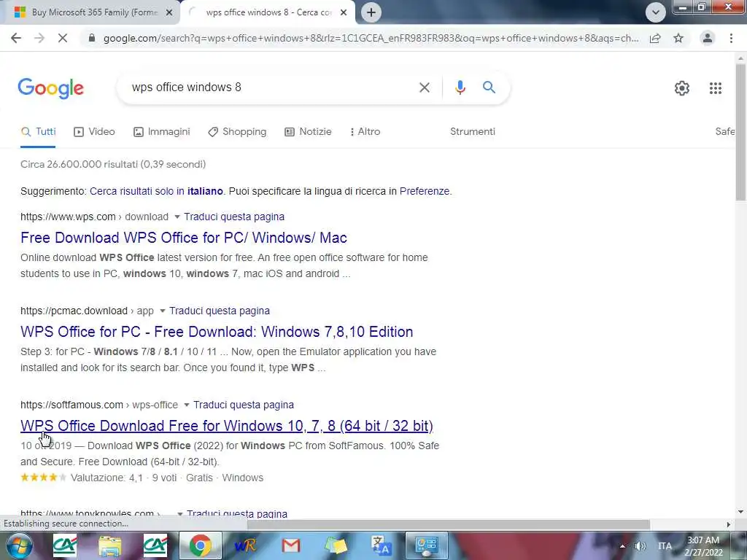The width and height of the screenshot is (747, 560).
Task: Close the Buy Microsoft 365 Family tab
Action: point(169,12)
